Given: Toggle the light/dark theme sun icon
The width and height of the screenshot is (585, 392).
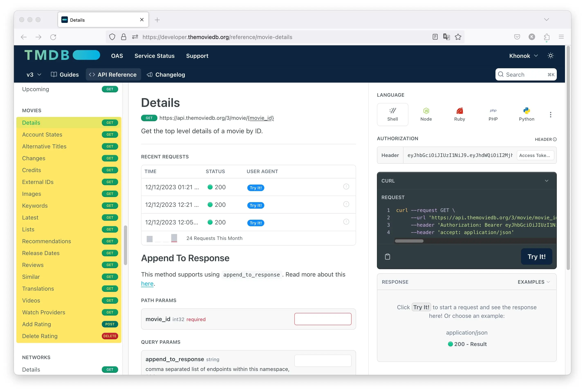Looking at the screenshot, I should click(x=550, y=56).
